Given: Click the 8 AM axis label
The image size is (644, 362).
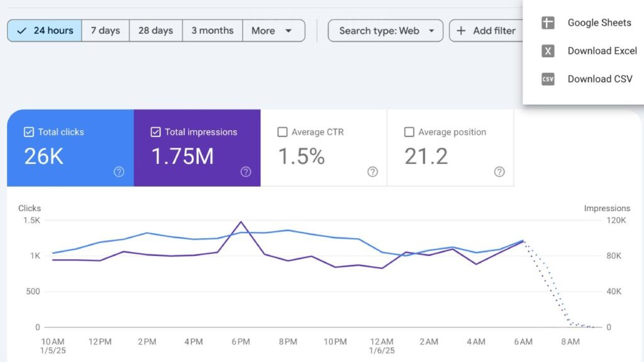Looking at the screenshot, I should [570, 341].
